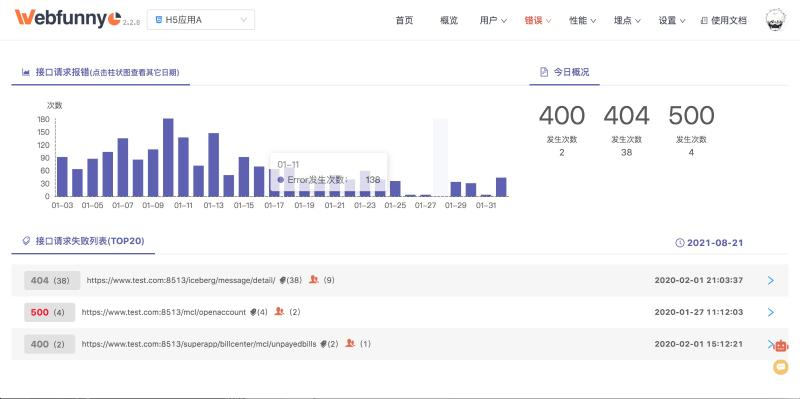
Task: Click the occurrence icon in 500 row
Action: click(x=253, y=312)
